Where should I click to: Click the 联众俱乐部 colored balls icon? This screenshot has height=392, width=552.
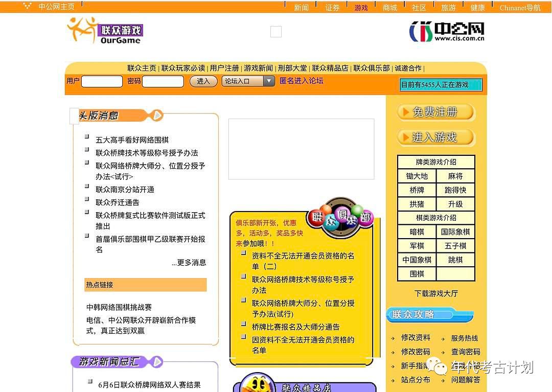[340, 218]
